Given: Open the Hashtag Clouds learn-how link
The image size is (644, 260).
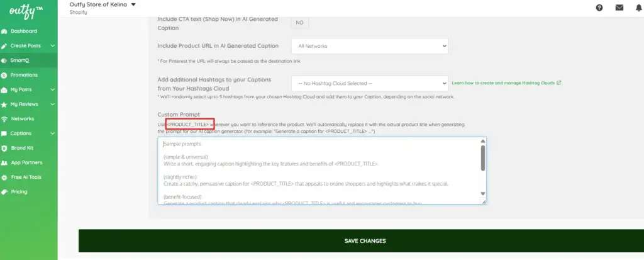Looking at the screenshot, I should pyautogui.click(x=506, y=83).
